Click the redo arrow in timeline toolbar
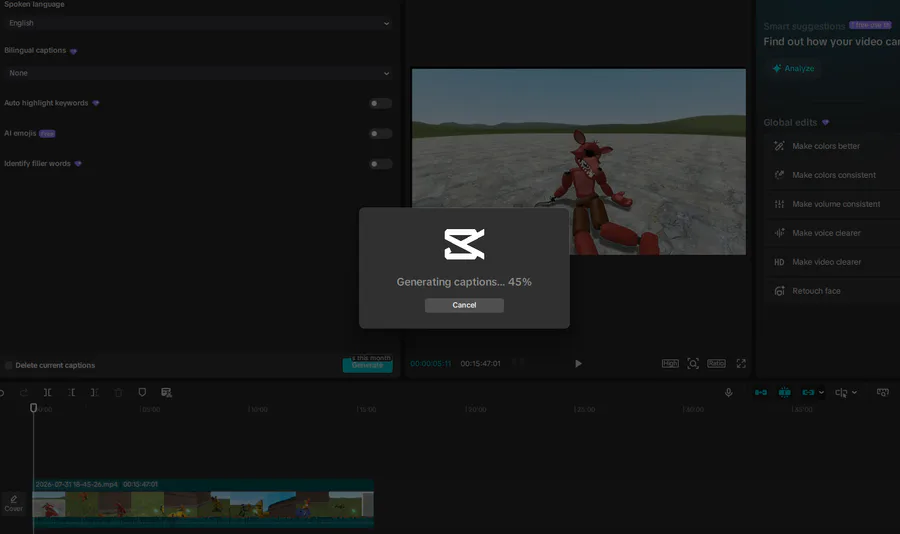 [24, 393]
